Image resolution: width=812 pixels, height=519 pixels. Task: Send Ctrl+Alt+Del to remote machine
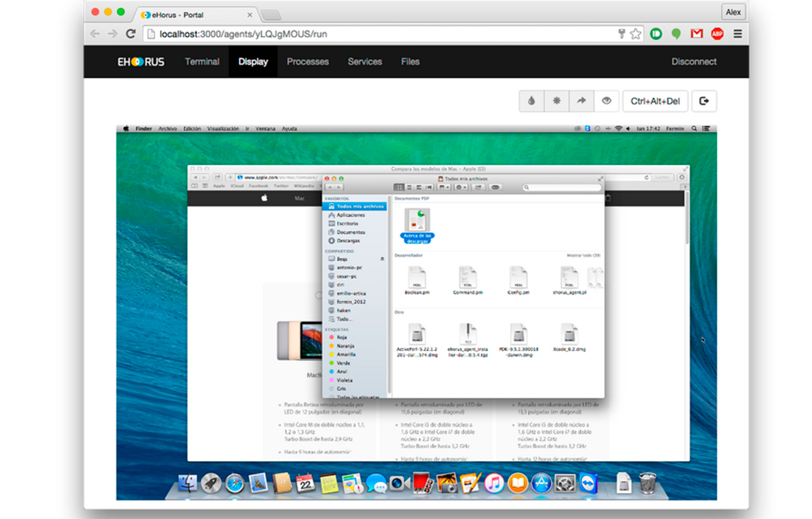pyautogui.click(x=655, y=101)
